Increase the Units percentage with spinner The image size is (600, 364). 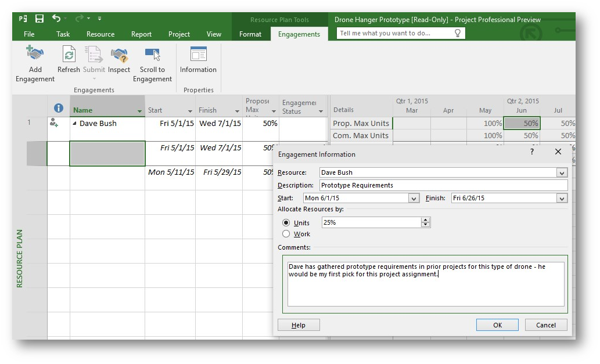coord(426,220)
